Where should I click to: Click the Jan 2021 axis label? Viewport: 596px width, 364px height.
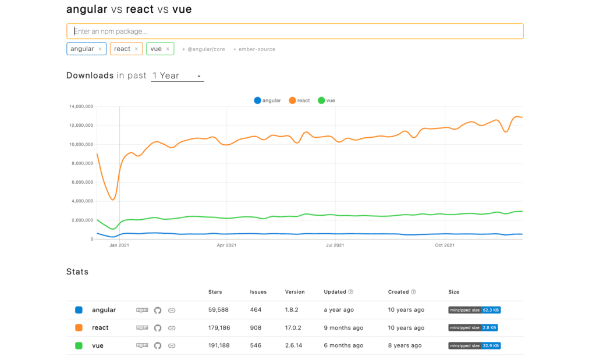(x=119, y=245)
